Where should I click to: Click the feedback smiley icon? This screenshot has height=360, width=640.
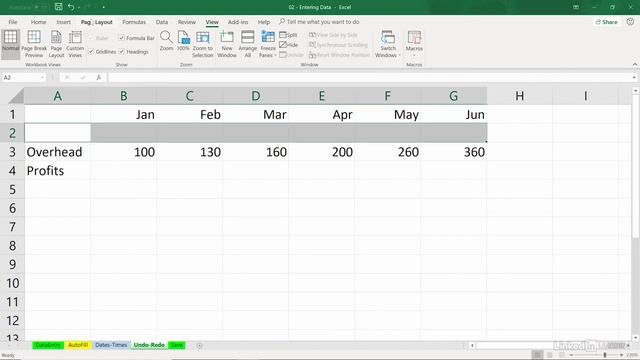tap(630, 22)
